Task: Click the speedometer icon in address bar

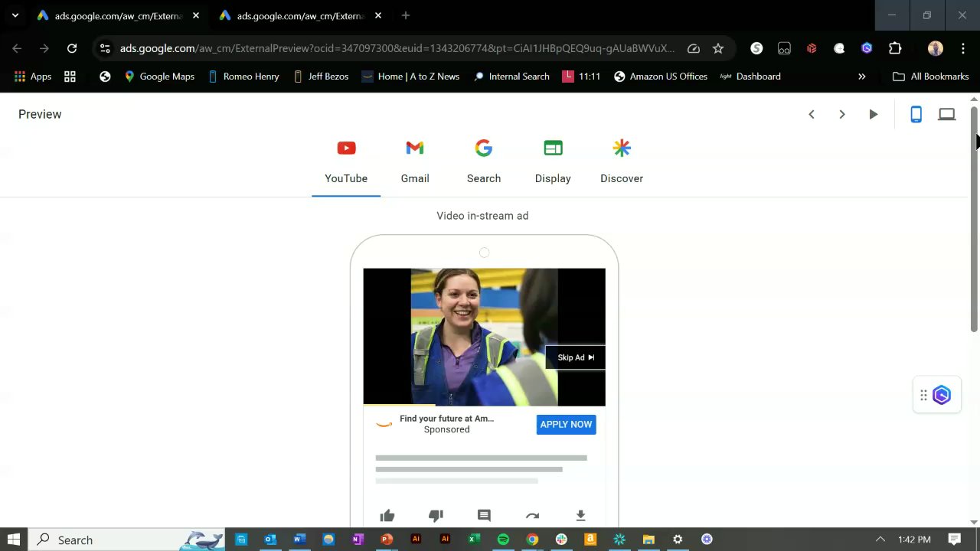Action: [x=694, y=48]
